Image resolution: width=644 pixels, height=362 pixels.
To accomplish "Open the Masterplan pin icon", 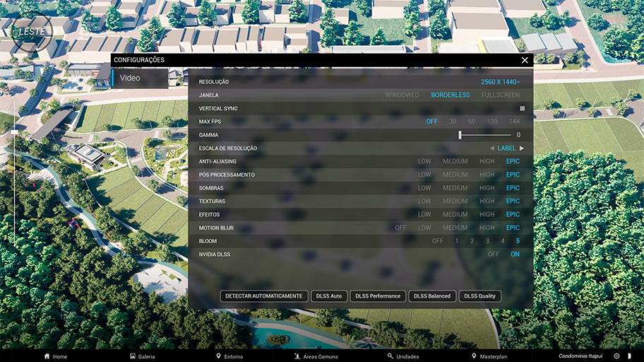I will pyautogui.click(x=473, y=356).
